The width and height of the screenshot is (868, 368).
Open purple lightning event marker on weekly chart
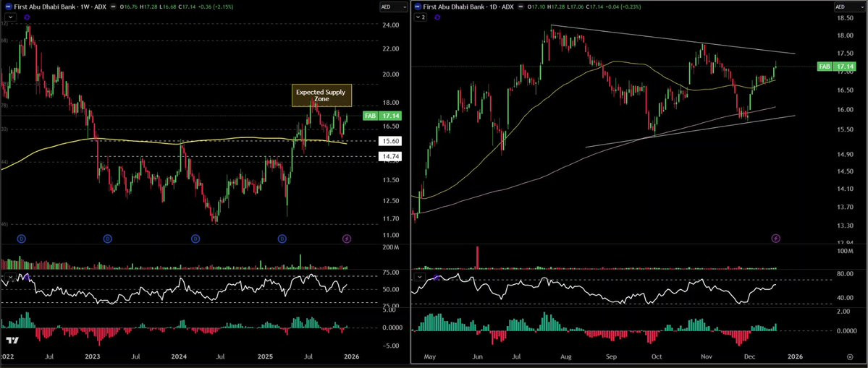point(347,239)
